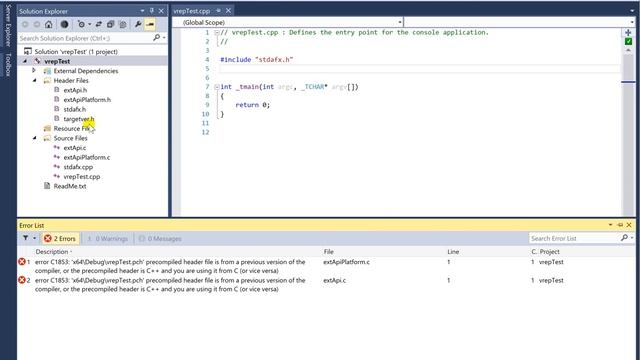
Task: Click the Solution Explorer Back arrow icon
Action: pyautogui.click(x=25, y=24)
